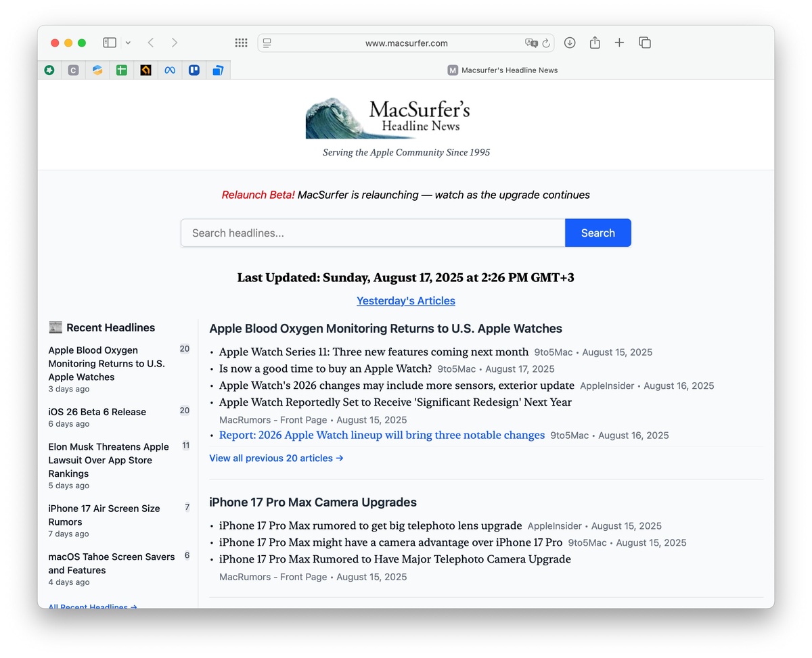Show tab overview icon
This screenshot has width=812, height=658.
pos(645,43)
